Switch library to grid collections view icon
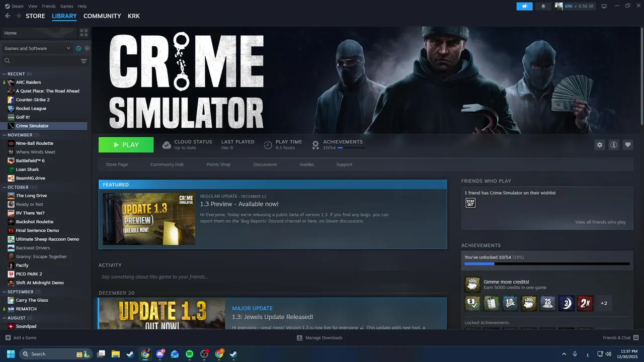The image size is (644, 362). [84, 33]
